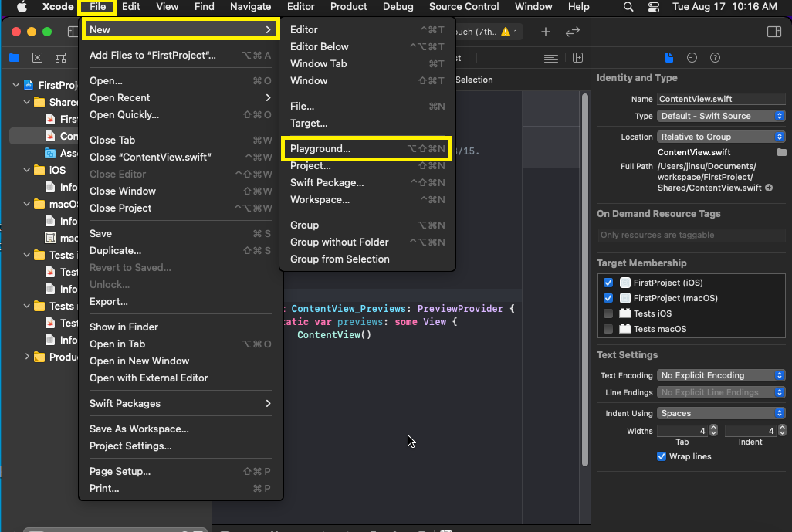Open the Quick Help inspector icon
Screen dimensions: 792x532
715,58
